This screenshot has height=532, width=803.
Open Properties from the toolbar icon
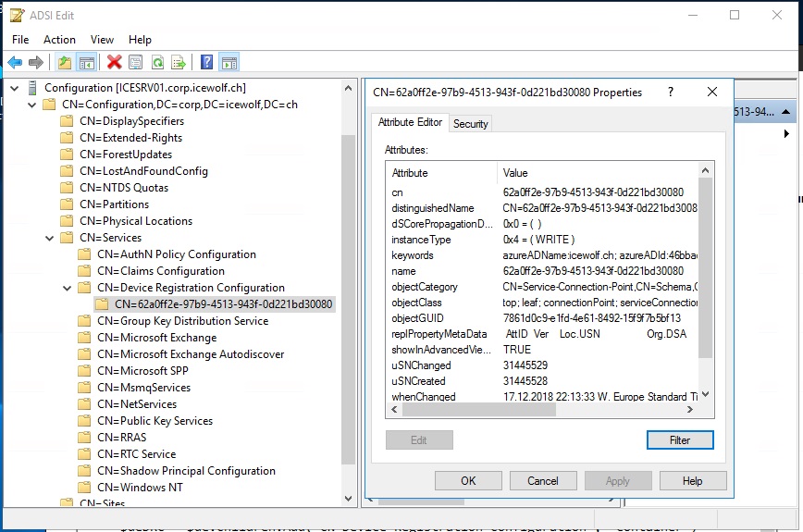point(136,63)
